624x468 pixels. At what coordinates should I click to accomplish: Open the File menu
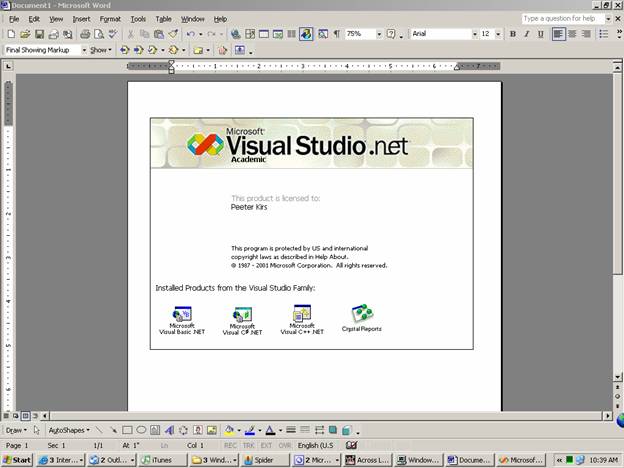coord(14,19)
